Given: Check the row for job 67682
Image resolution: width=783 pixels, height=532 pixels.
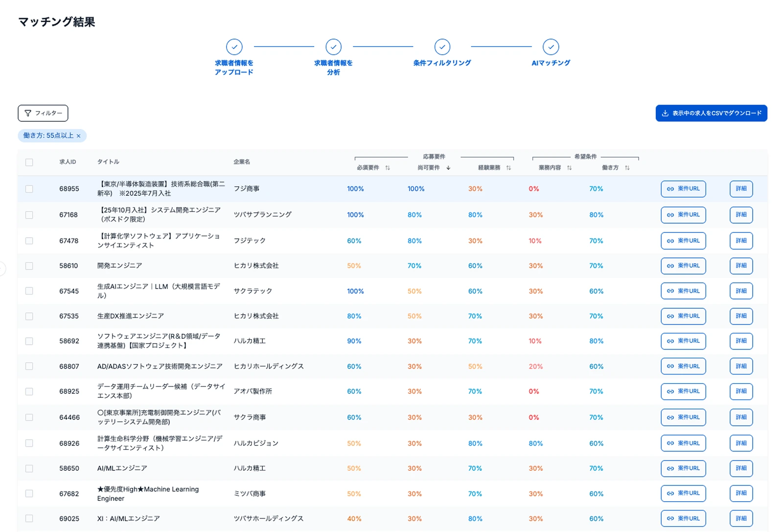Looking at the screenshot, I should tap(29, 494).
